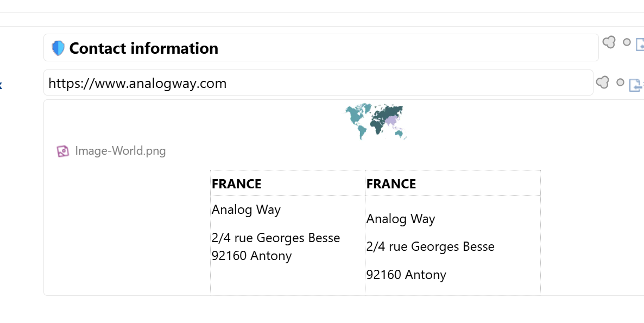Image resolution: width=644 pixels, height=323 pixels.
Task: Click the small circle indicator beside the Contact information row
Action: pyautogui.click(x=627, y=42)
